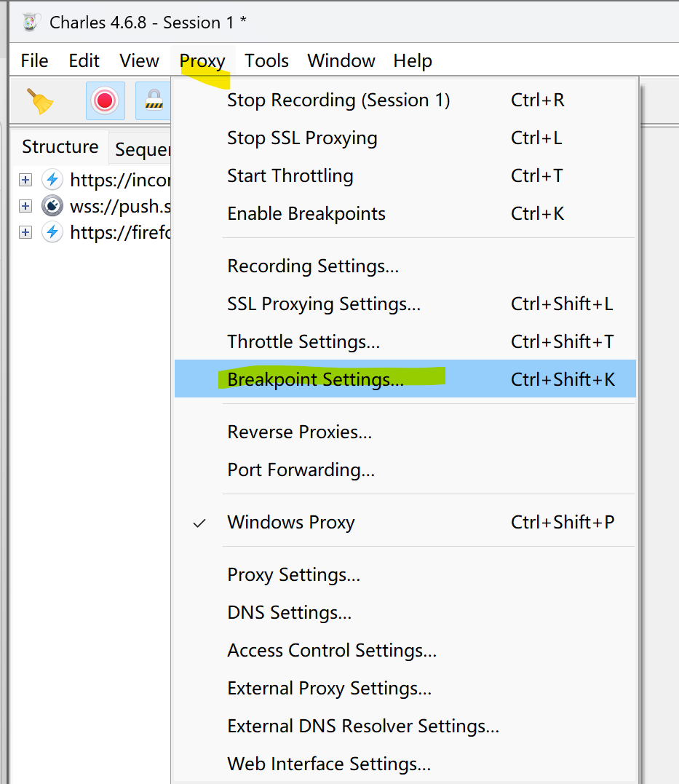
Task: Choose Stop Recording (Session 1)
Action: click(405, 100)
